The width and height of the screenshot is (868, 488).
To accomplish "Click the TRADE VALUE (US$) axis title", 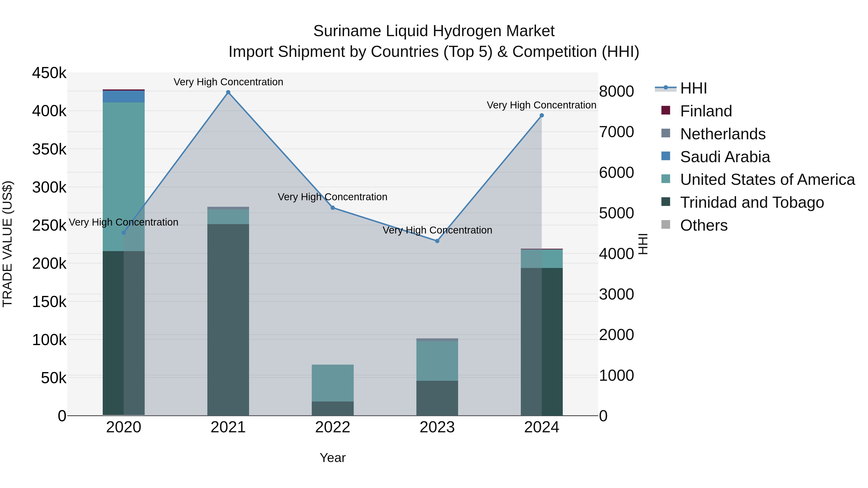I will (7, 244).
